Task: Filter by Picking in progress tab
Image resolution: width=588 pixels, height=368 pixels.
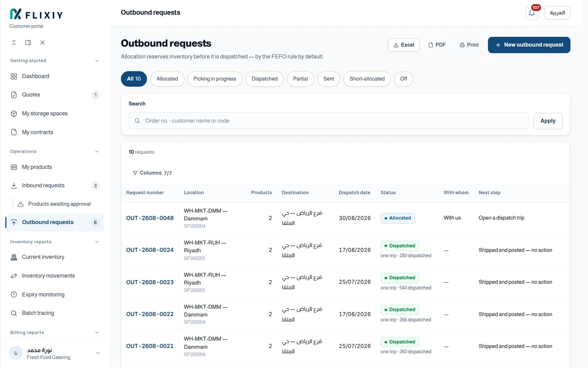Action: coord(215,79)
